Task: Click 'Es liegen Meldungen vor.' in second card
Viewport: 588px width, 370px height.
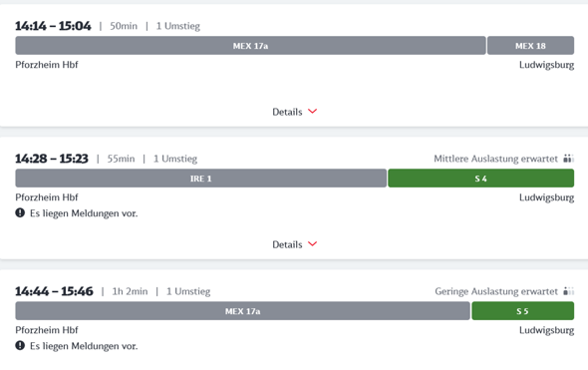Action: (84, 213)
